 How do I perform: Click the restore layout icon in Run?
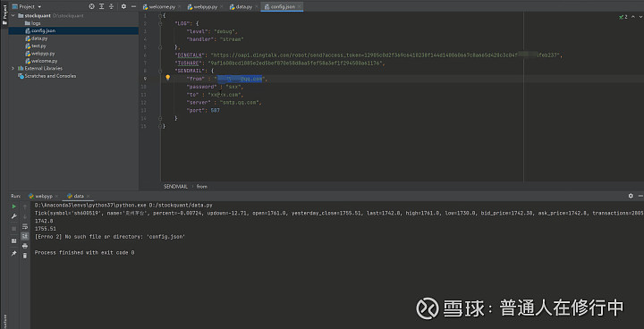(x=14, y=240)
